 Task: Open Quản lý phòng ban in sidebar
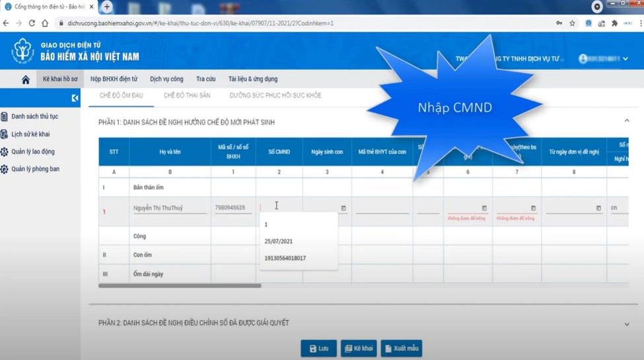click(x=35, y=169)
